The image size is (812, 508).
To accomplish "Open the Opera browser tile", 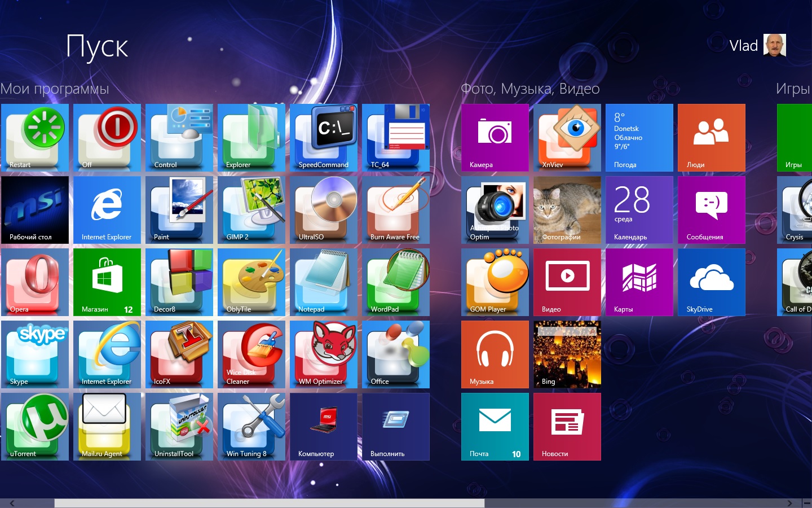I will pyautogui.click(x=35, y=282).
